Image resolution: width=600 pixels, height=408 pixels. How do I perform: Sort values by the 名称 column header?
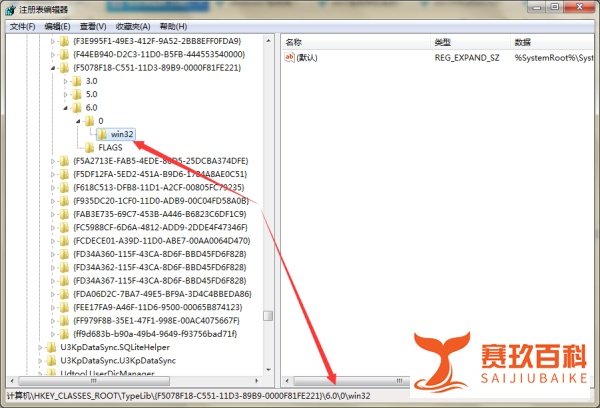tap(356, 42)
